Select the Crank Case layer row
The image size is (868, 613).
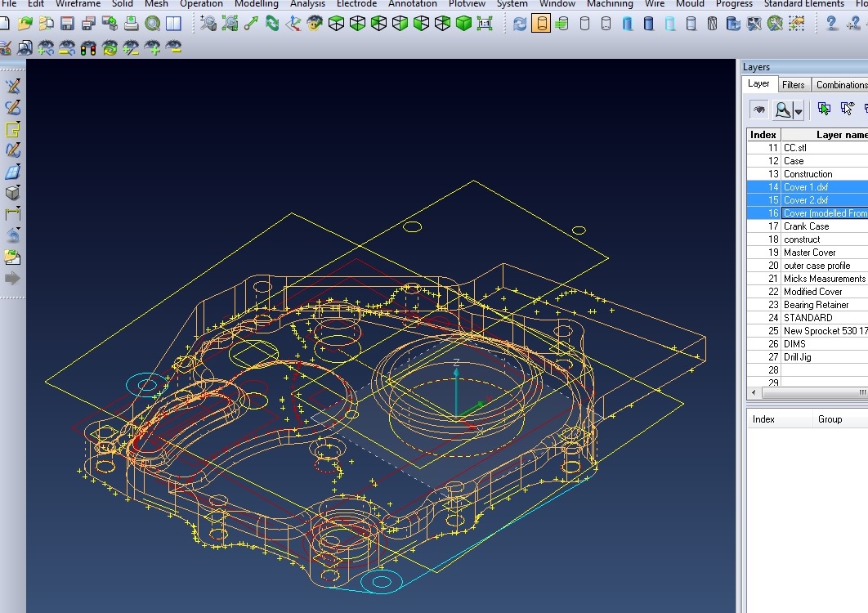[806, 226]
